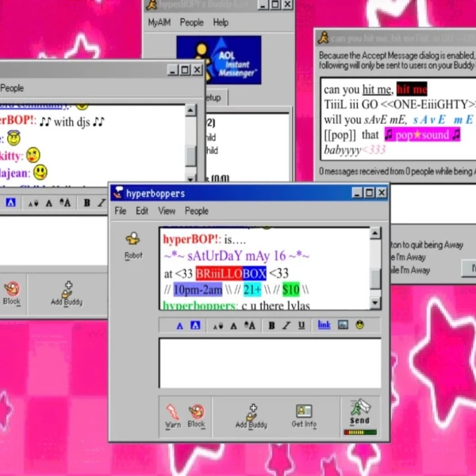Minimize the hyperboppers window
476x476 pixels.
[x=357, y=193]
